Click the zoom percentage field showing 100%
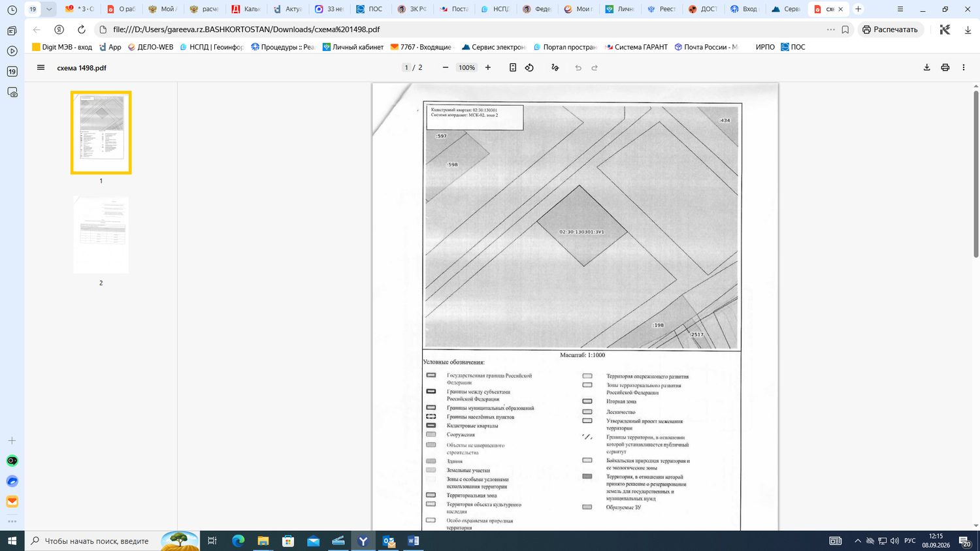Screen dimensions: 980x551 466,67
